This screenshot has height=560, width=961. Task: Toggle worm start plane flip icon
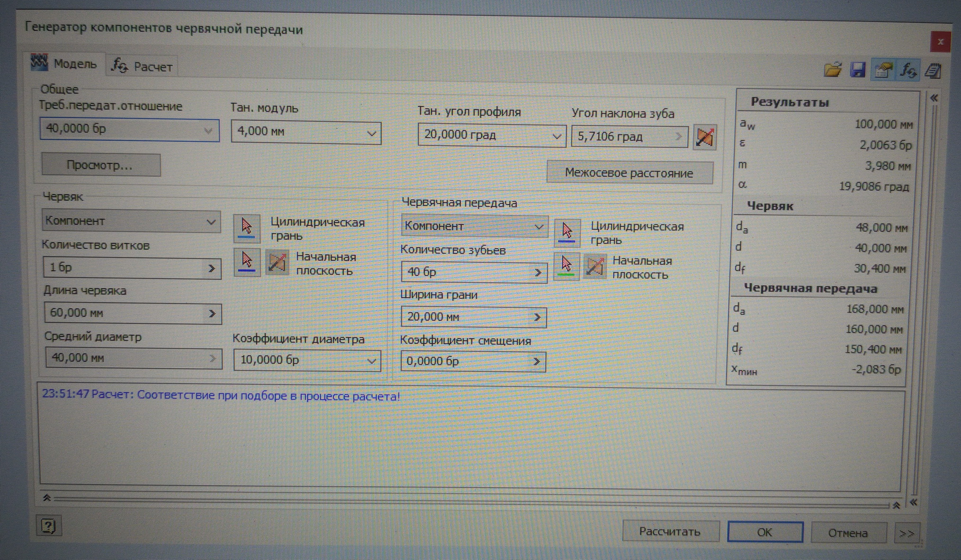pyautogui.click(x=277, y=262)
